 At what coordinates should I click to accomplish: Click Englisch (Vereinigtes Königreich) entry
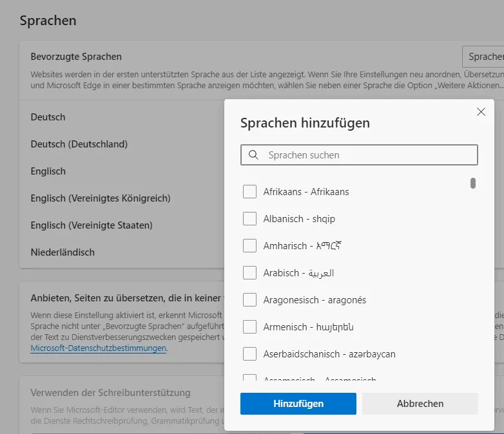[x=101, y=198]
